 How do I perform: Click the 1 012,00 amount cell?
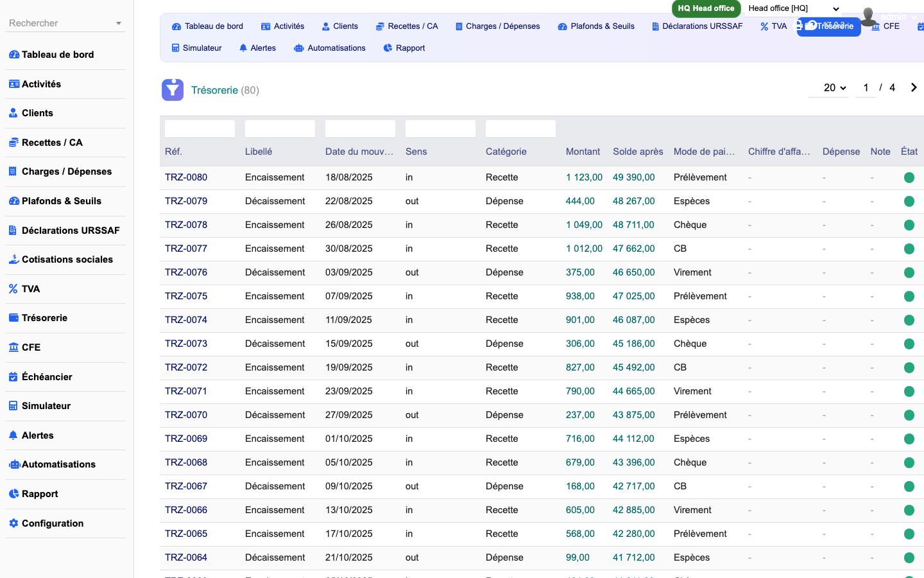tap(584, 249)
